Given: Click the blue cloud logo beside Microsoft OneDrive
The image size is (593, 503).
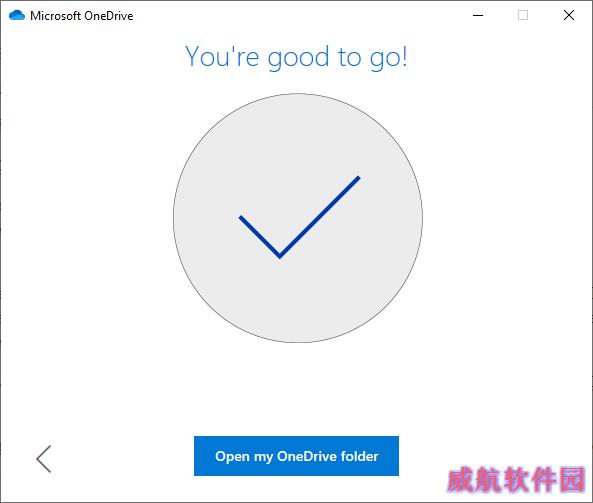Looking at the screenshot, I should (x=17, y=16).
